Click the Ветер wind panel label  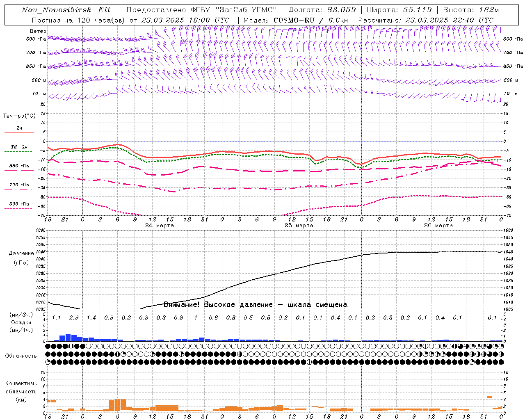[x=38, y=31]
